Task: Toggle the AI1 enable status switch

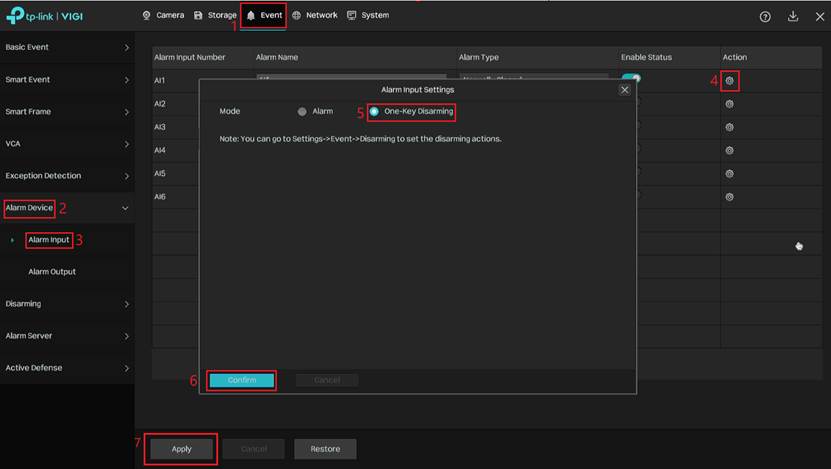Action: point(631,78)
